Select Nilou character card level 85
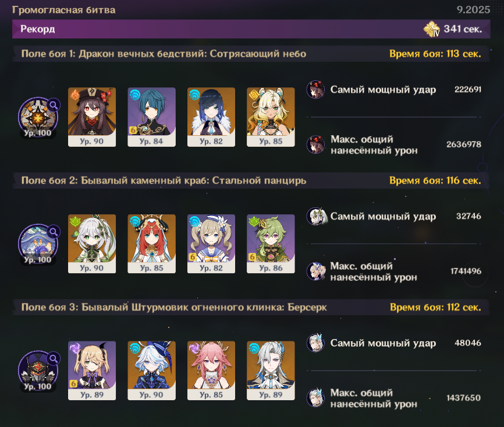This screenshot has width=504, height=427. tap(152, 244)
